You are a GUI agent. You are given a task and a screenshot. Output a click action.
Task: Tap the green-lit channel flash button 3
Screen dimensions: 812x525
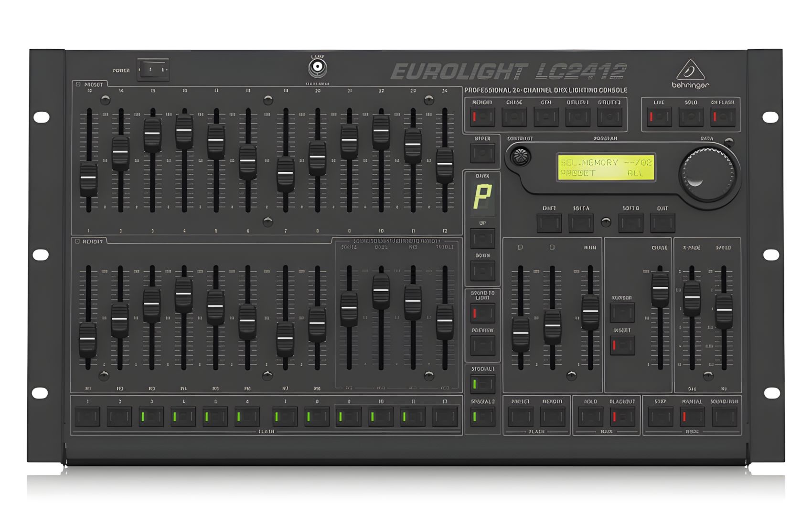(x=151, y=417)
